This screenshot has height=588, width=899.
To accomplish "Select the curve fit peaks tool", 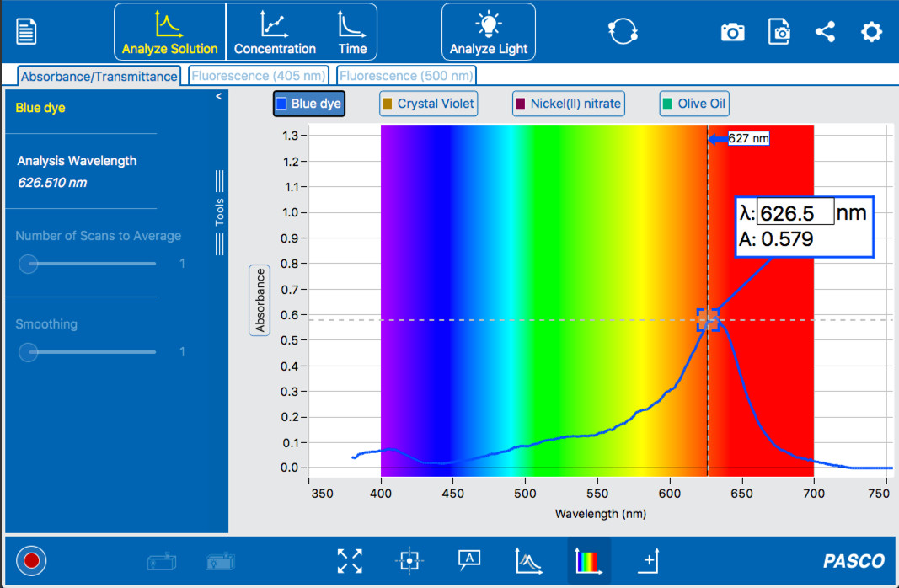I will [527, 560].
